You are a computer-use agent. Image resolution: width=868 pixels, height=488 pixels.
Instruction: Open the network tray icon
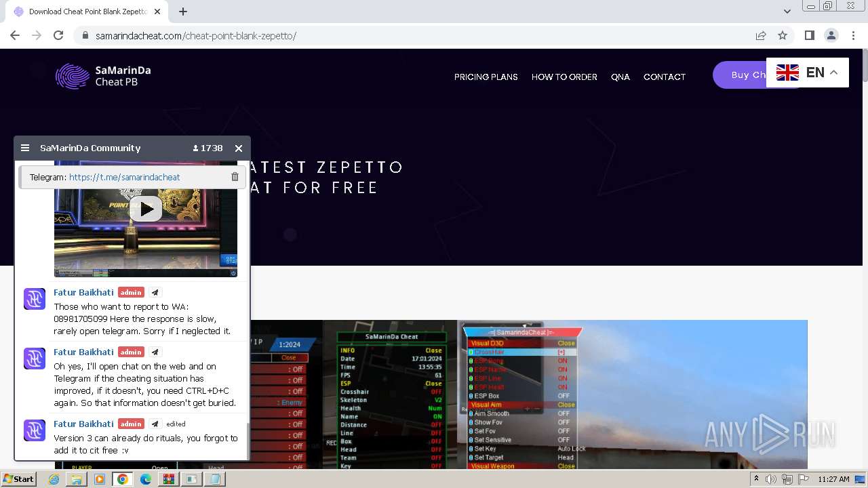(787, 479)
